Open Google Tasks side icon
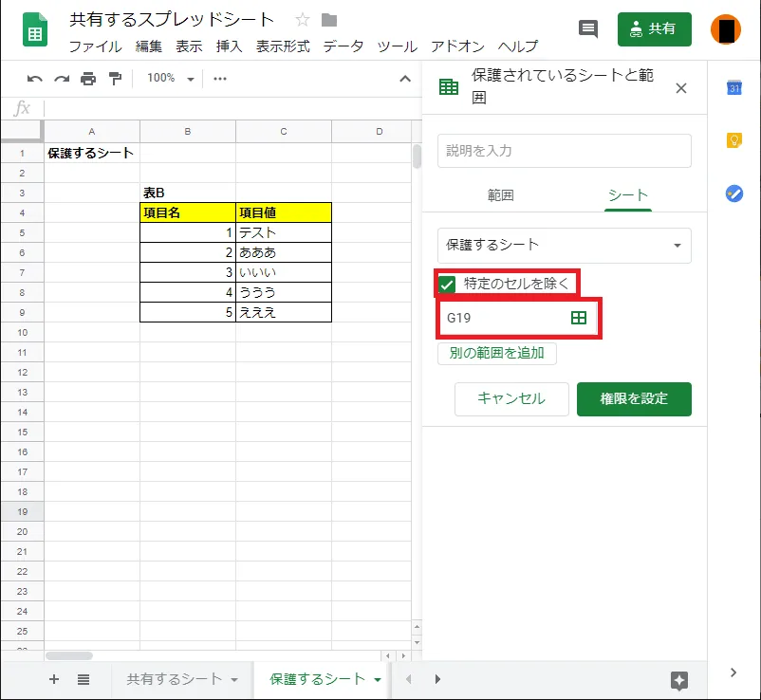Viewport: 761px width, 700px height. tap(733, 193)
